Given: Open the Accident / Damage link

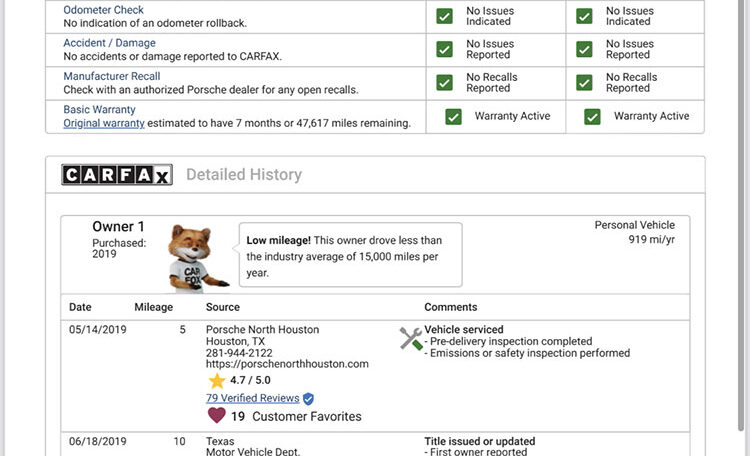Looking at the screenshot, I should click(x=109, y=43).
